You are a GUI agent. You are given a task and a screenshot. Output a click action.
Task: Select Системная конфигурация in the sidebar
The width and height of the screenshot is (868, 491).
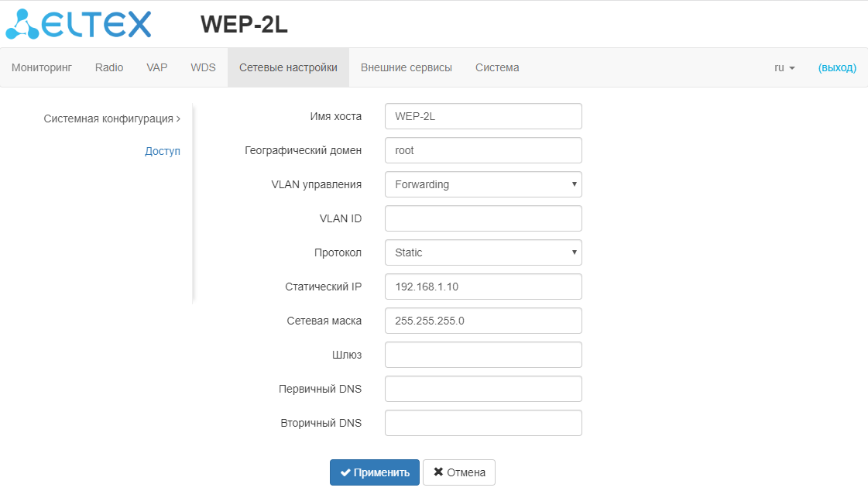(x=112, y=118)
